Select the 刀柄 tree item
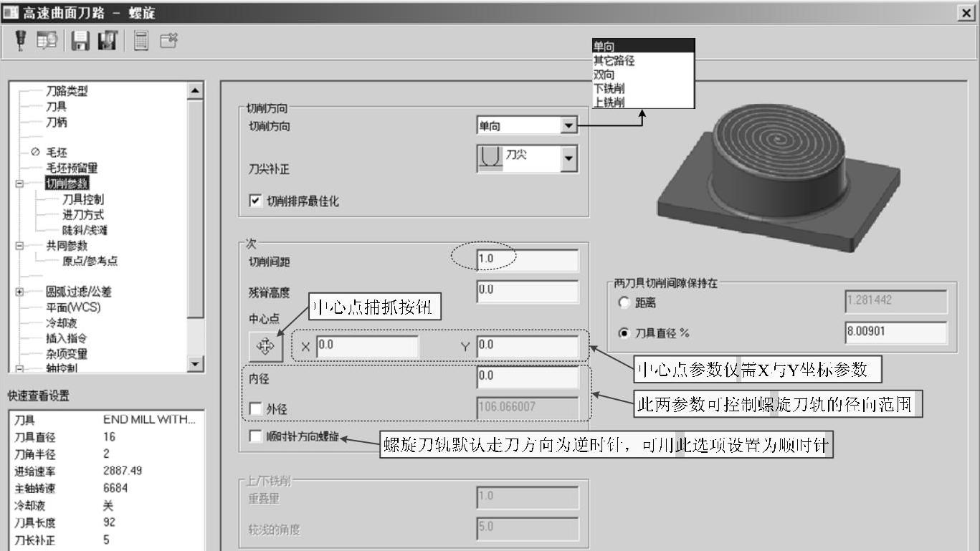Screen dimensions: 980x551 click(57, 122)
